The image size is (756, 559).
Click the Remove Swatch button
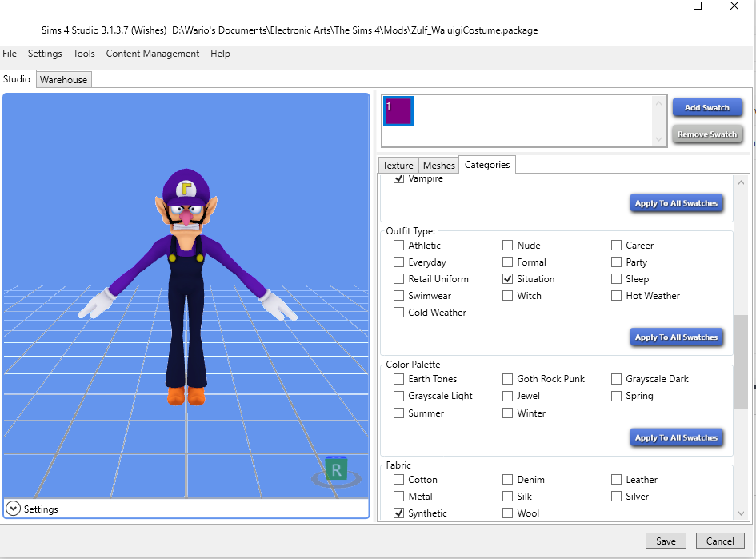(x=707, y=134)
